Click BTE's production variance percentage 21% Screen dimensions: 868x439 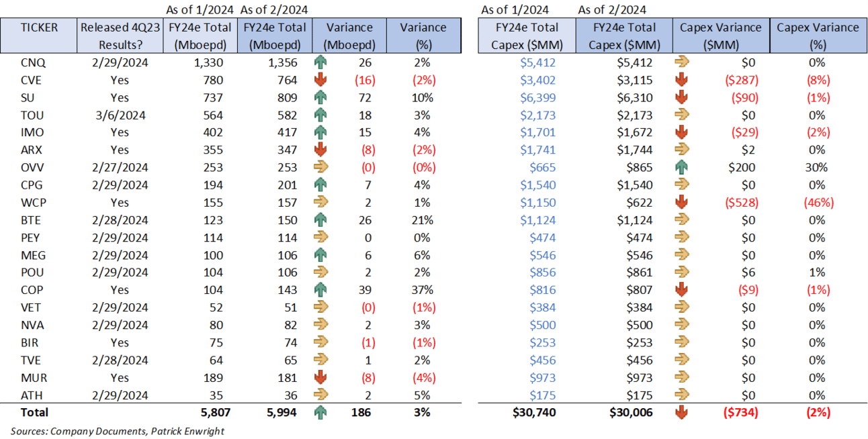[424, 220]
